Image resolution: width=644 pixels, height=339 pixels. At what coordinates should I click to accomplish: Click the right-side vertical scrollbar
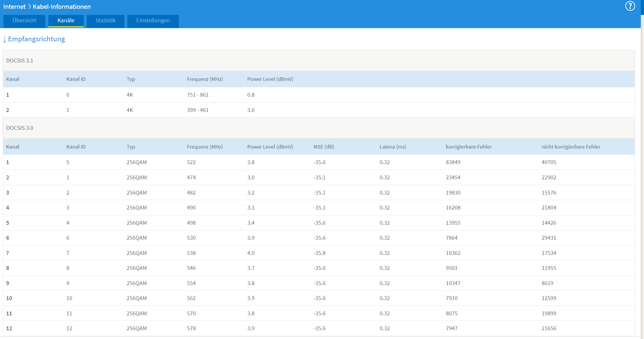[x=642, y=176]
